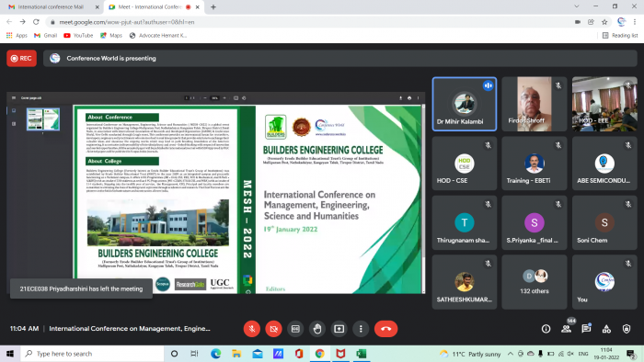Open more options three-dot menu
The image size is (644, 362).
pyautogui.click(x=361, y=329)
